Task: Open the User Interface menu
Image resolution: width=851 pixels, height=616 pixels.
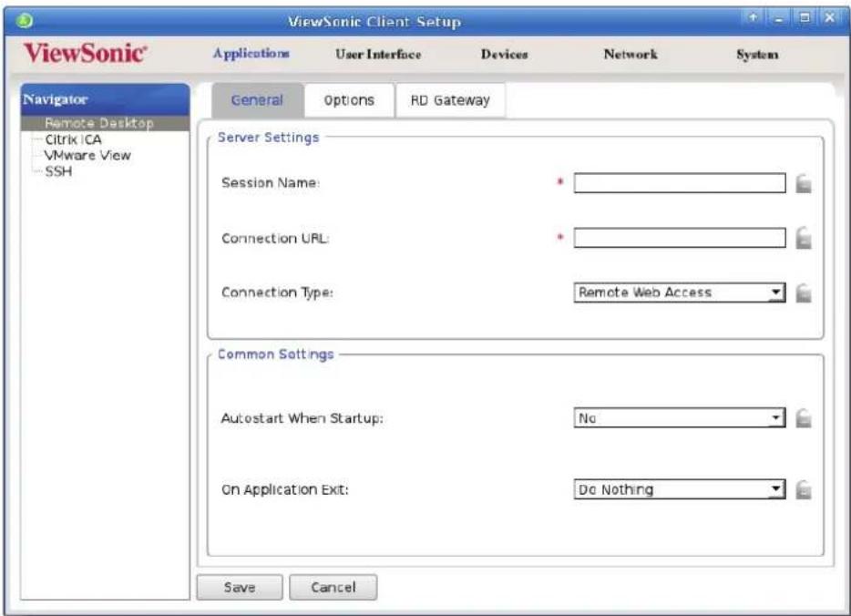Action: [x=378, y=55]
